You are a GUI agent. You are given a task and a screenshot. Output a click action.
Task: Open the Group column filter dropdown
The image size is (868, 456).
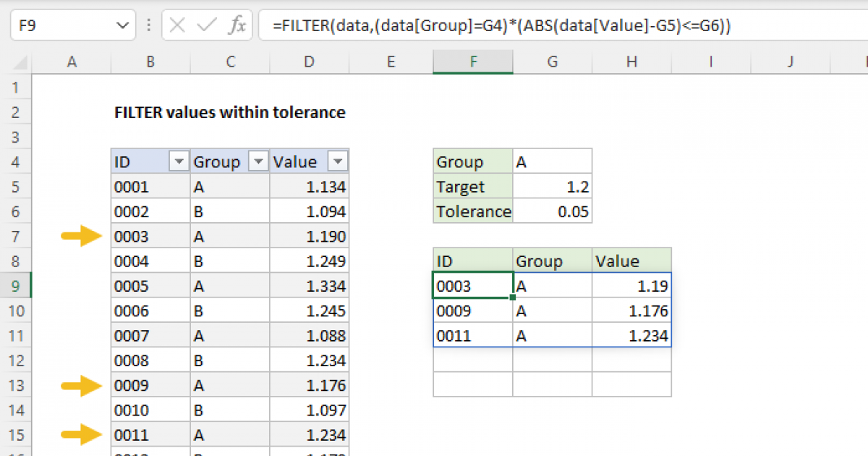click(x=258, y=161)
